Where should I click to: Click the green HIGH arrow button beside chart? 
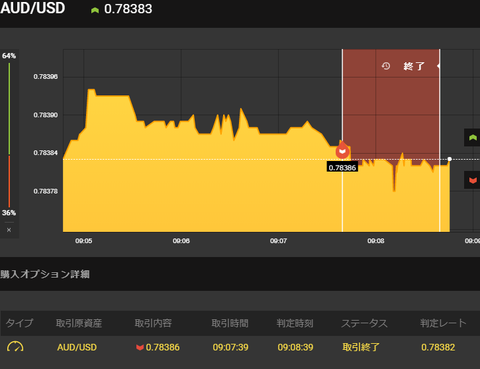tap(472, 137)
